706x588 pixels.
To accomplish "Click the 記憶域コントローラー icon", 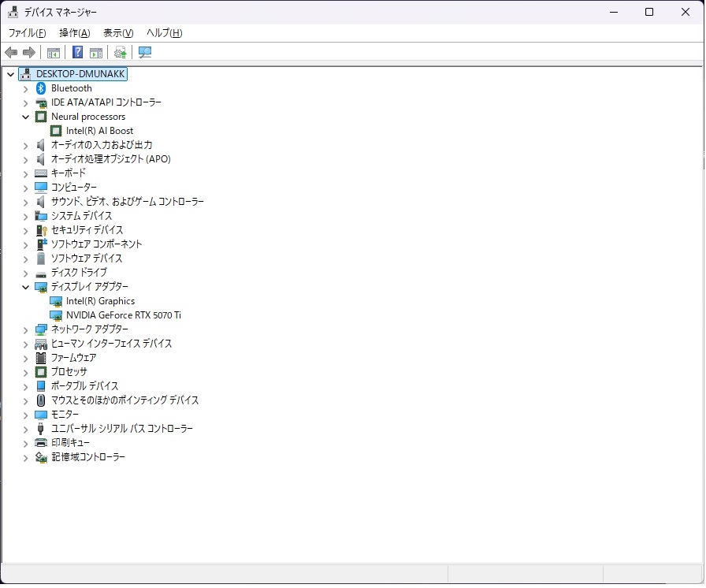I will coord(41,457).
